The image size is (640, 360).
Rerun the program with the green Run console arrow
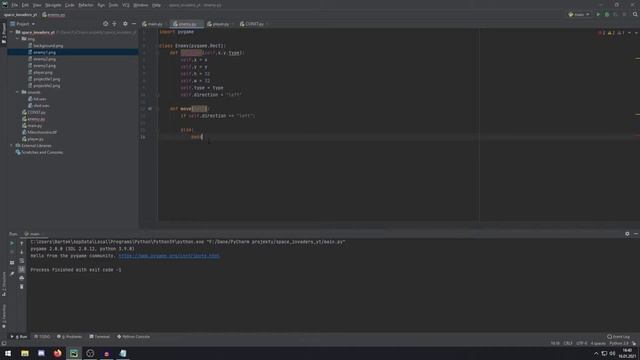pos(12,243)
